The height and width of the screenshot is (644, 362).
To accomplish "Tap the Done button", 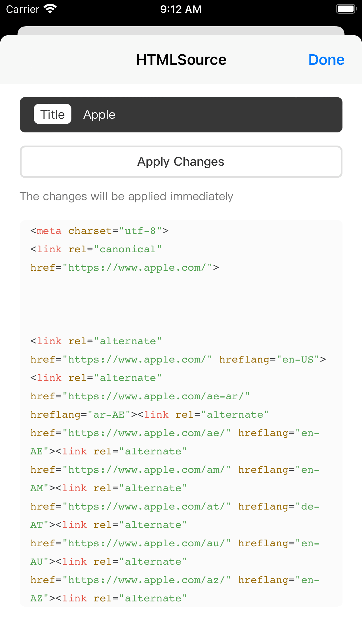I will click(326, 60).
